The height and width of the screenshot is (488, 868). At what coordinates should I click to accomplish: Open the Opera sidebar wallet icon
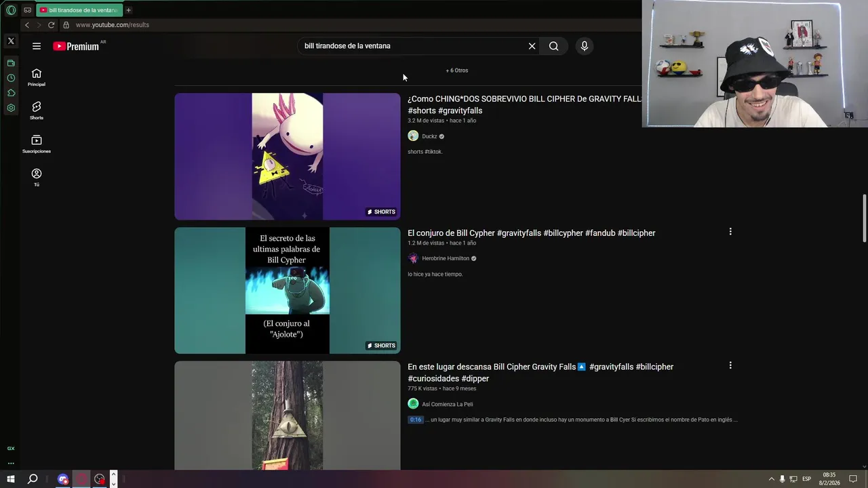point(11,63)
